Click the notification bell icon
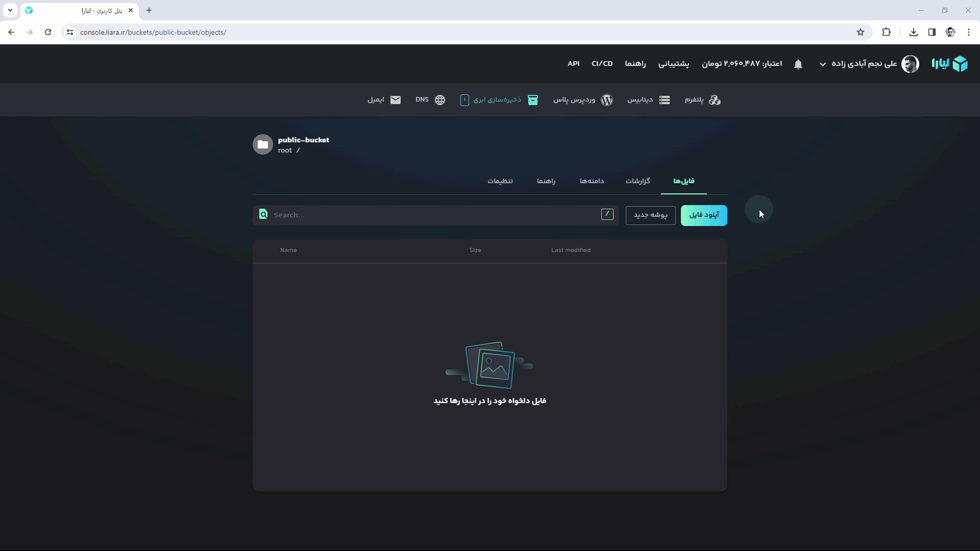 (798, 64)
